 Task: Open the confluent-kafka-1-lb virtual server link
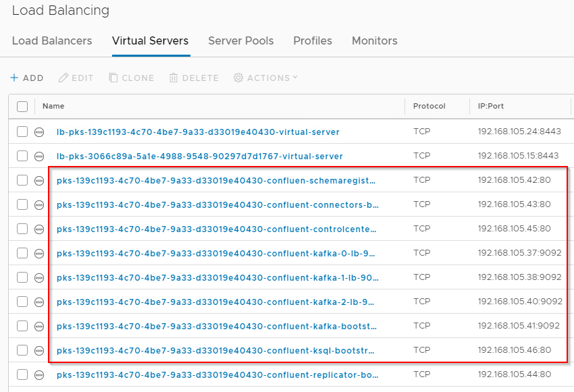tap(217, 278)
